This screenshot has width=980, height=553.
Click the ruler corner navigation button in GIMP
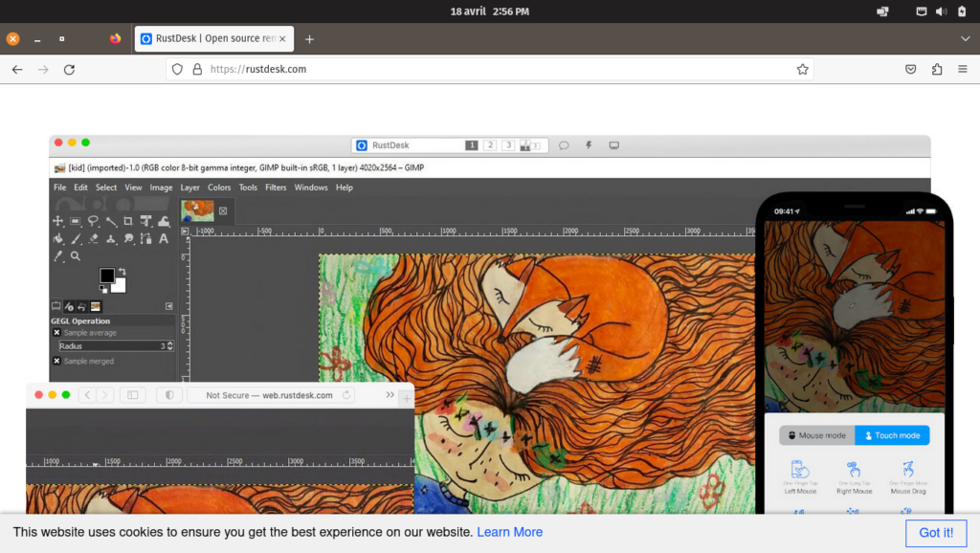tap(185, 232)
